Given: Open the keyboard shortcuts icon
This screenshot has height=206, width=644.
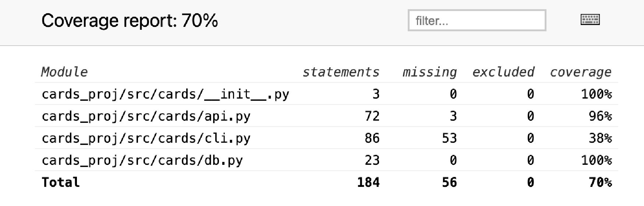Looking at the screenshot, I should click(x=590, y=19).
